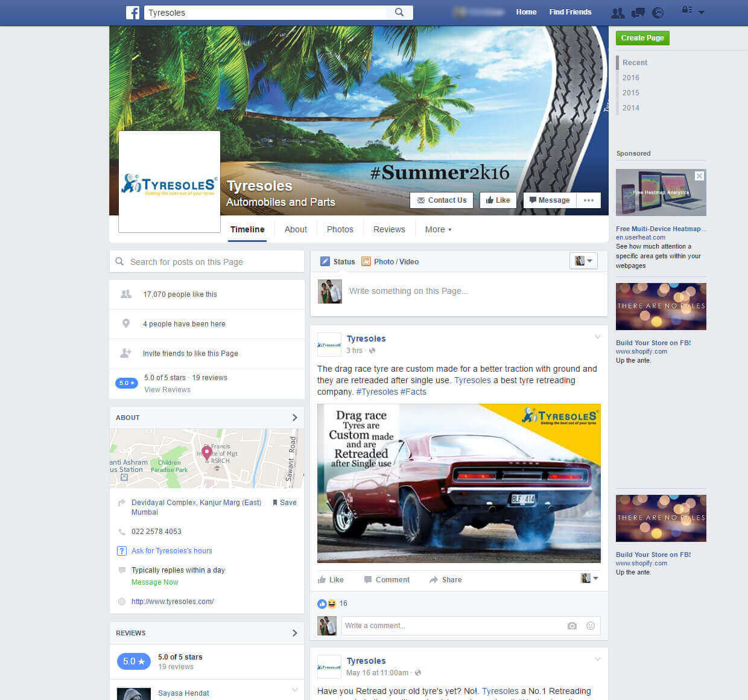
Task: Like the drag race tyre post
Action: (331, 580)
